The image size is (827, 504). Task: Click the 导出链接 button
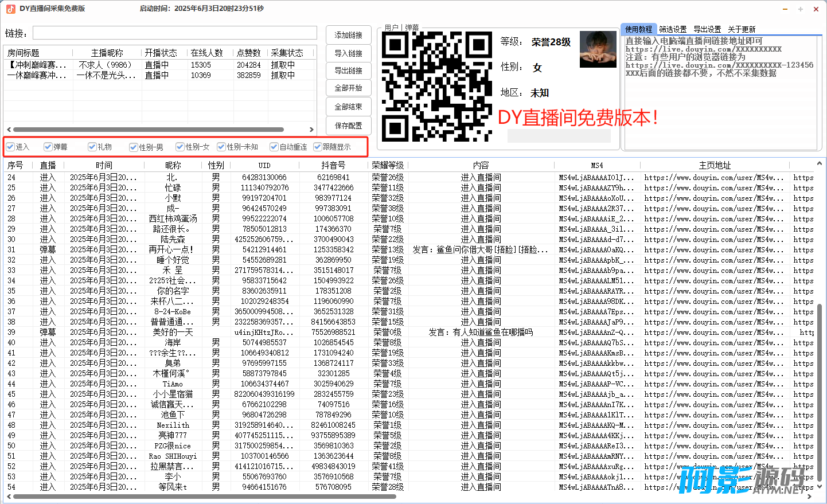[349, 71]
